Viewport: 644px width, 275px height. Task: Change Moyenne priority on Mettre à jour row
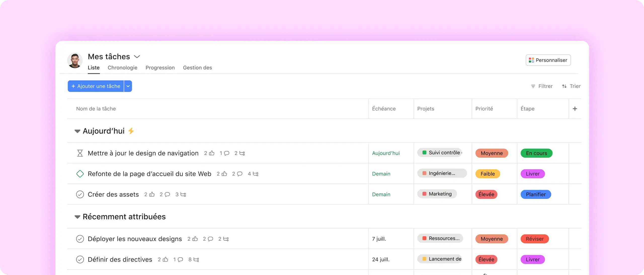pyautogui.click(x=492, y=153)
